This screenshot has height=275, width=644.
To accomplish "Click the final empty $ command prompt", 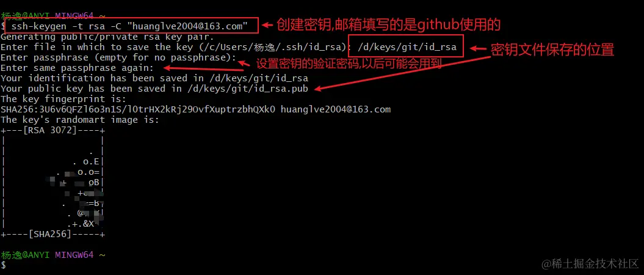I will click(3, 265).
